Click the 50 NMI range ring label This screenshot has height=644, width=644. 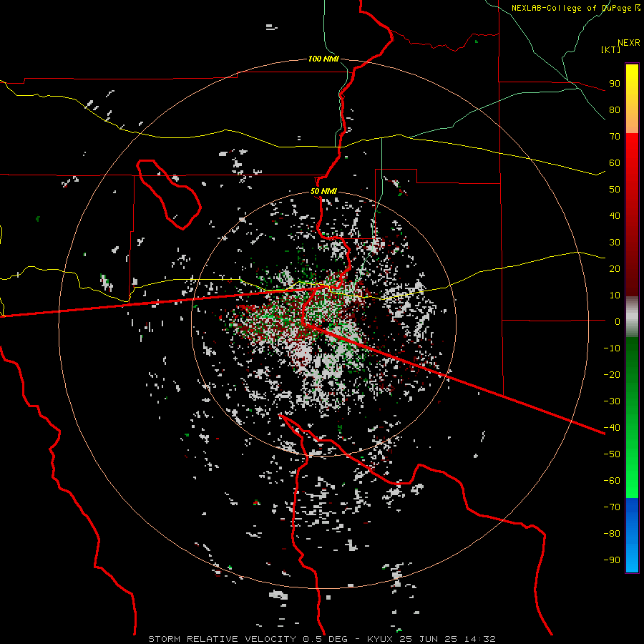pyautogui.click(x=323, y=191)
